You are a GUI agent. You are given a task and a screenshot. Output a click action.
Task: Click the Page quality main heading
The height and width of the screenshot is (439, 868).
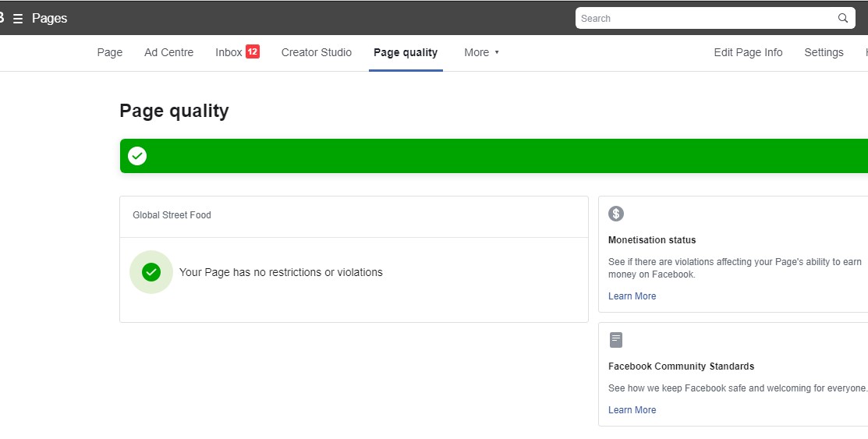174,111
